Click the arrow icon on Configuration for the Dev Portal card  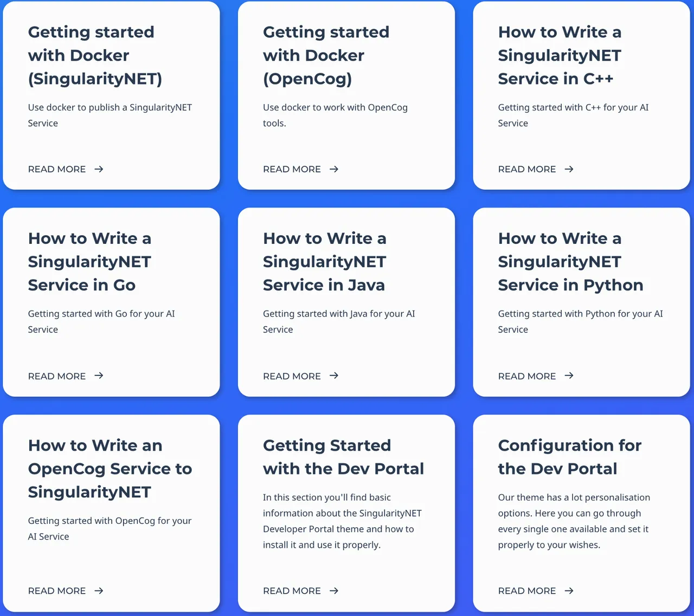(x=569, y=591)
